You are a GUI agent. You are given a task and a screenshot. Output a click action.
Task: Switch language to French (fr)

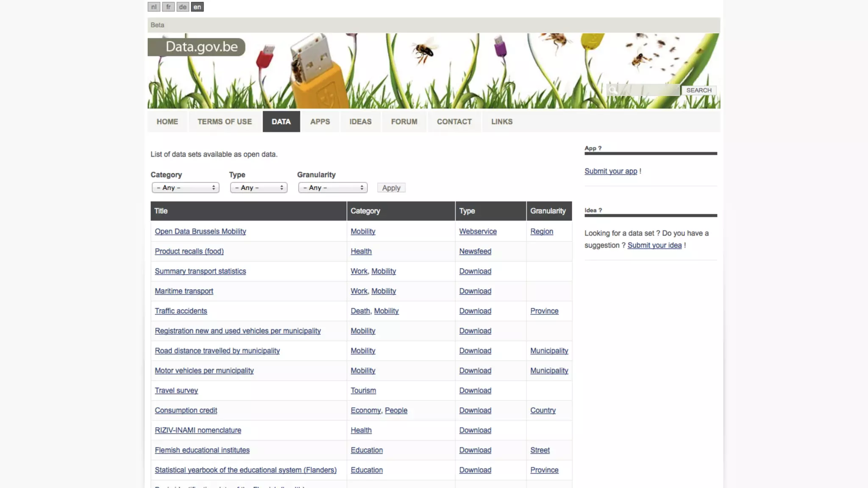[168, 7]
